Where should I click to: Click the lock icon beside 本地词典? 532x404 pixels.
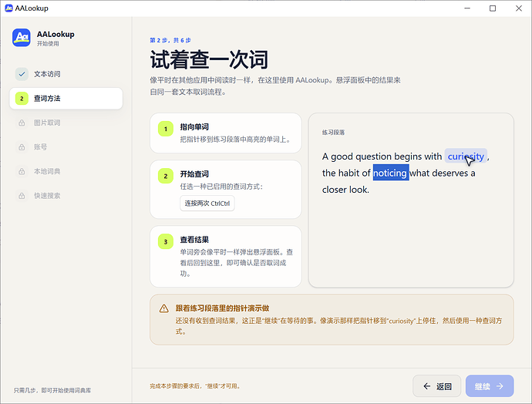point(22,171)
